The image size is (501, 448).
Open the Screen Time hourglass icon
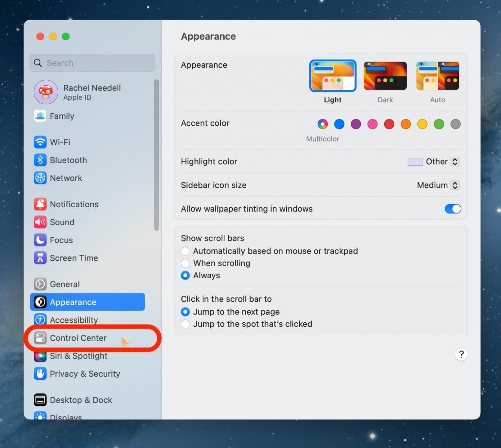point(40,258)
